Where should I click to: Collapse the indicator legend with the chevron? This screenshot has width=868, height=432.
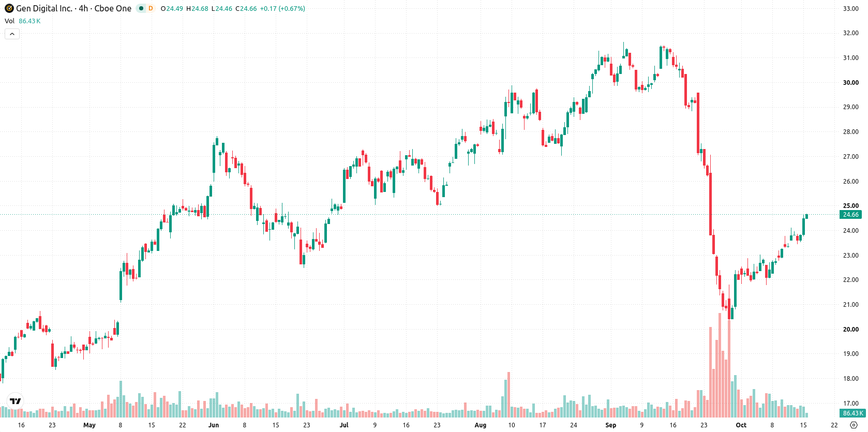tap(12, 34)
